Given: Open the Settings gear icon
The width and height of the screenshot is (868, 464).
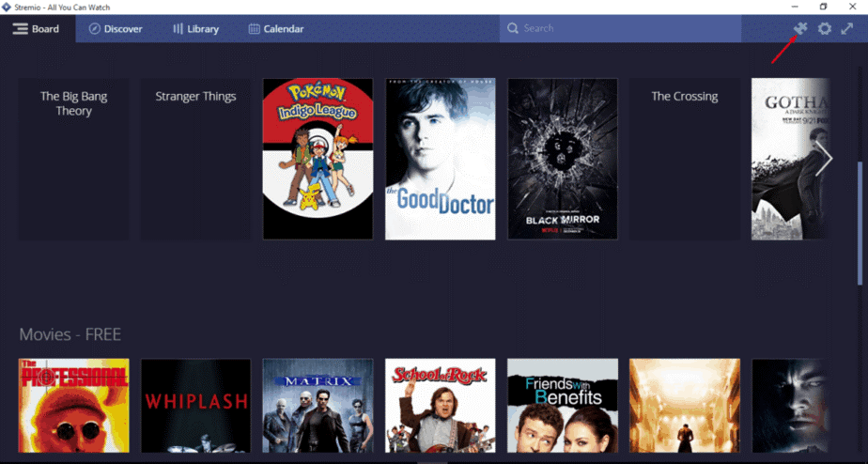Looking at the screenshot, I should click(x=824, y=28).
